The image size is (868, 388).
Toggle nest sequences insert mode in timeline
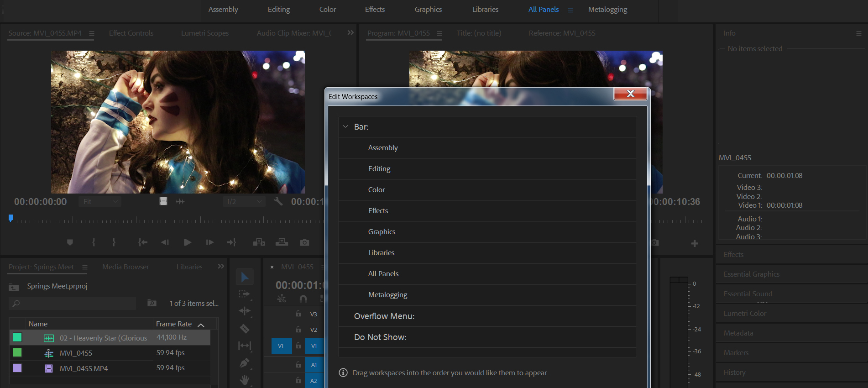(282, 299)
